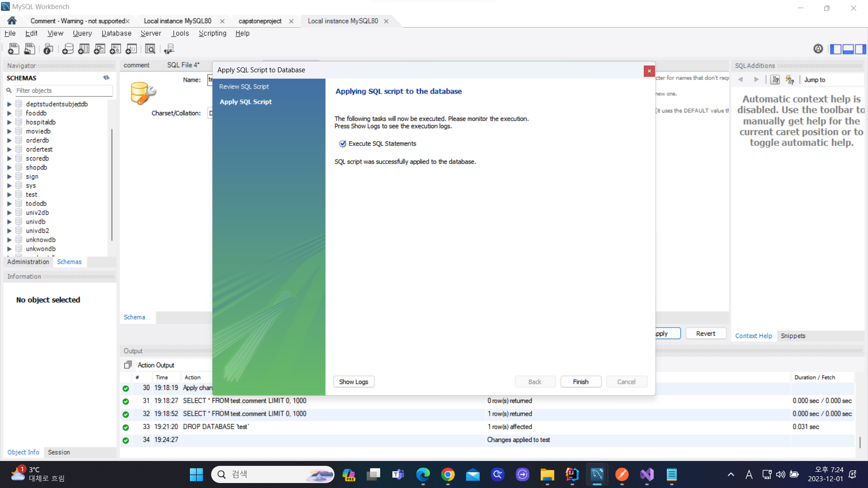Image resolution: width=868 pixels, height=488 pixels.
Task: Click create new function toolbar icon
Action: 131,49
